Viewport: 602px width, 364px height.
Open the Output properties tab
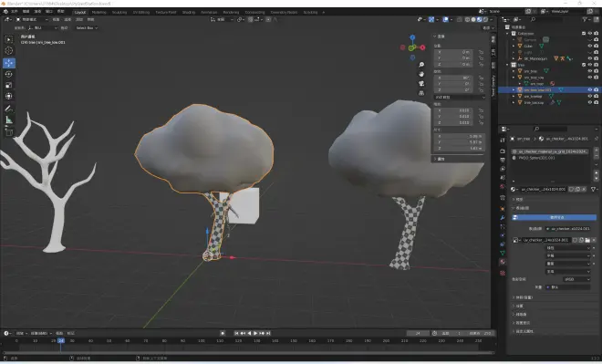click(503, 160)
